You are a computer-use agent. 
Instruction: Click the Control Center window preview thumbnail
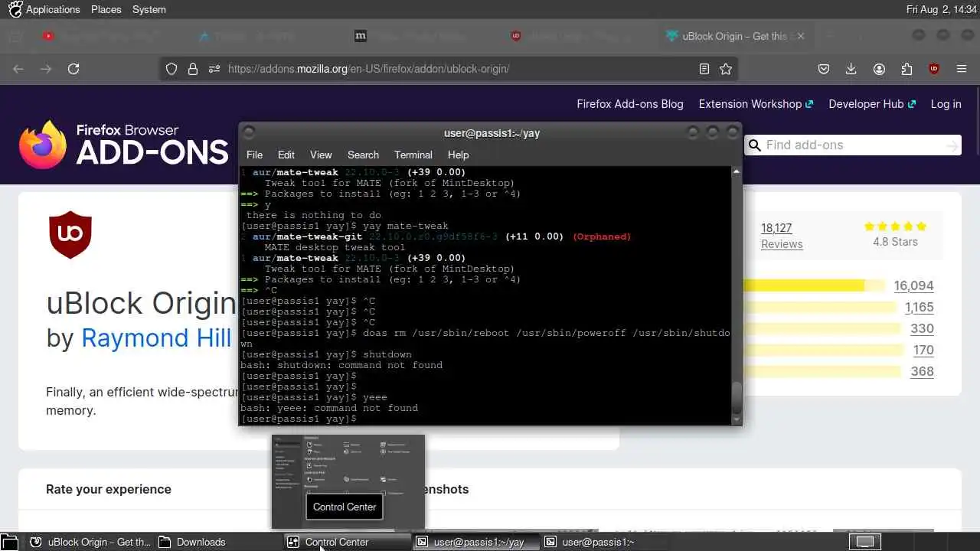348,482
